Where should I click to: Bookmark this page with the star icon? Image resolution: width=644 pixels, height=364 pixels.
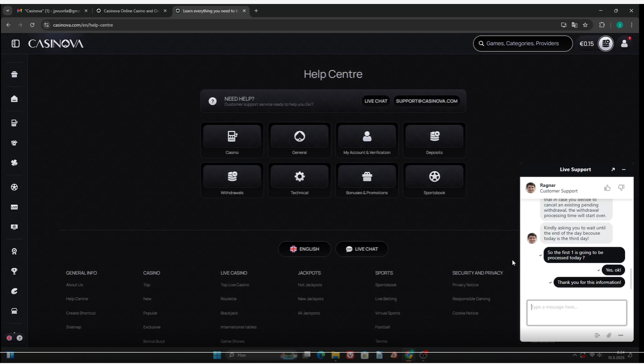coord(585,25)
